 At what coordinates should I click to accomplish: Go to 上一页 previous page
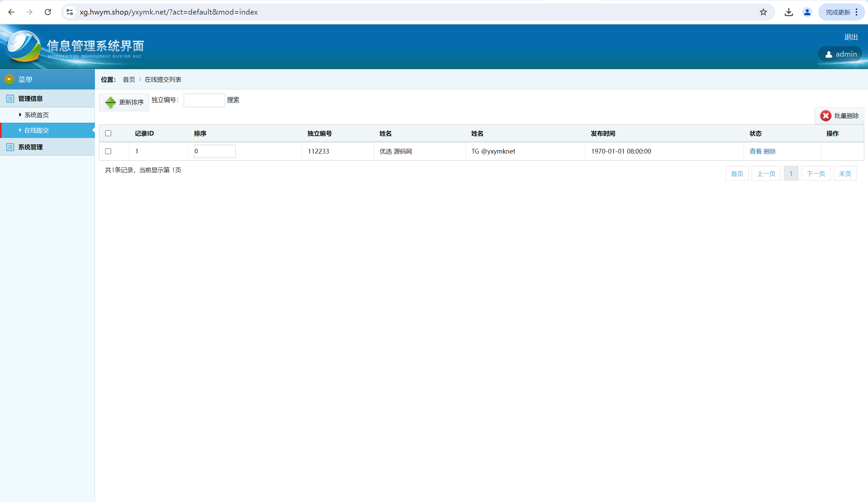coord(766,174)
